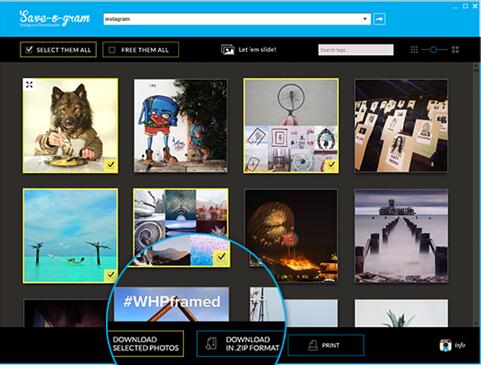
Task: Open the #WHPframed photo
Action: pos(171,304)
